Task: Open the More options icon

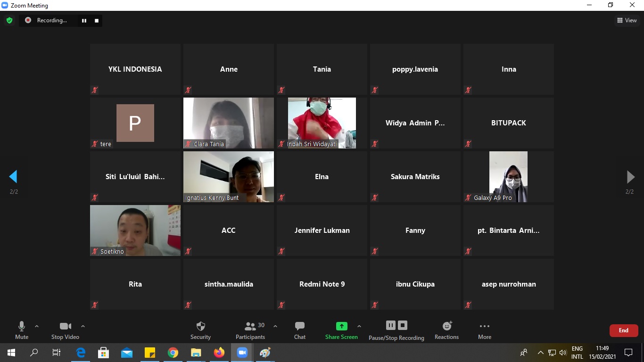Action: [x=484, y=326]
